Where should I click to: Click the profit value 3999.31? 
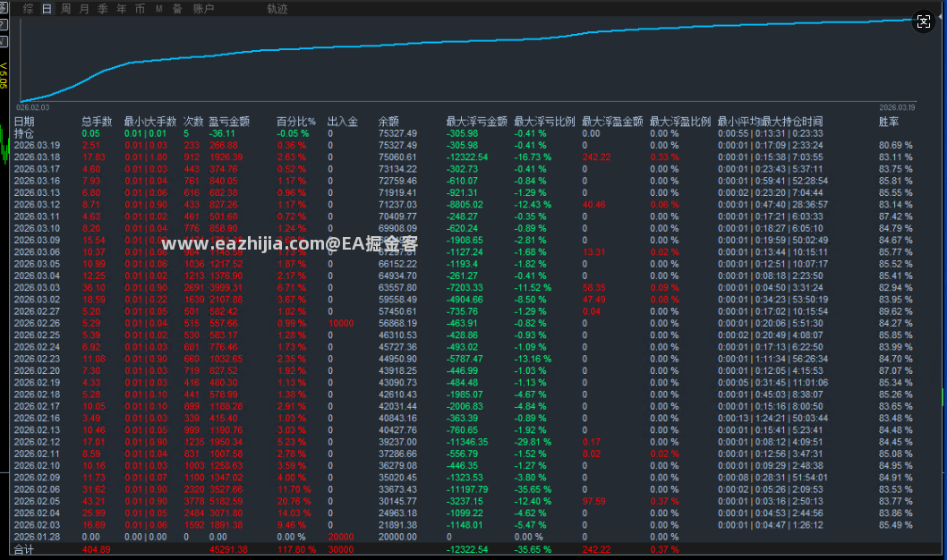(226, 288)
